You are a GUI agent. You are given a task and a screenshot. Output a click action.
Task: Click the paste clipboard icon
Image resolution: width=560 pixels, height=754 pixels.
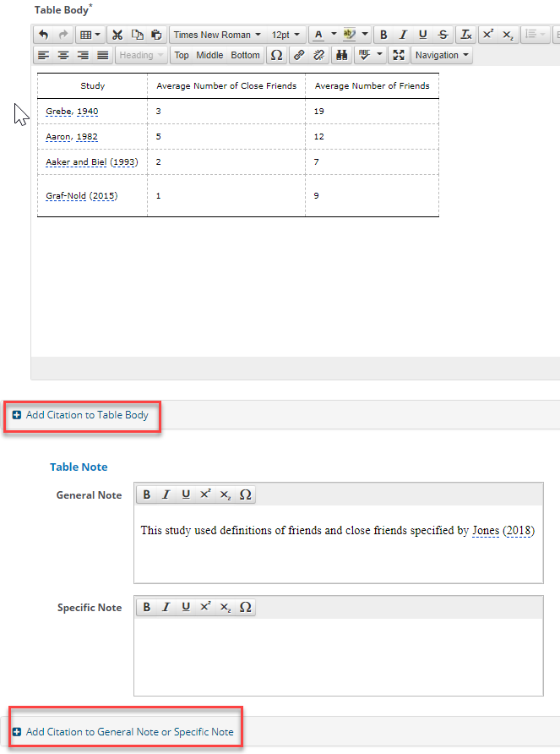point(157,35)
